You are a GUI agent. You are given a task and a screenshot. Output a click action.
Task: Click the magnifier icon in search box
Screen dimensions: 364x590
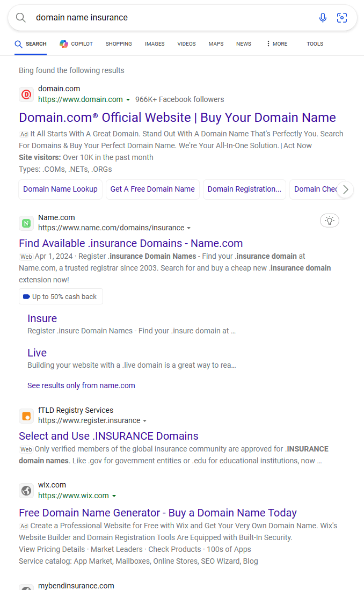[21, 18]
